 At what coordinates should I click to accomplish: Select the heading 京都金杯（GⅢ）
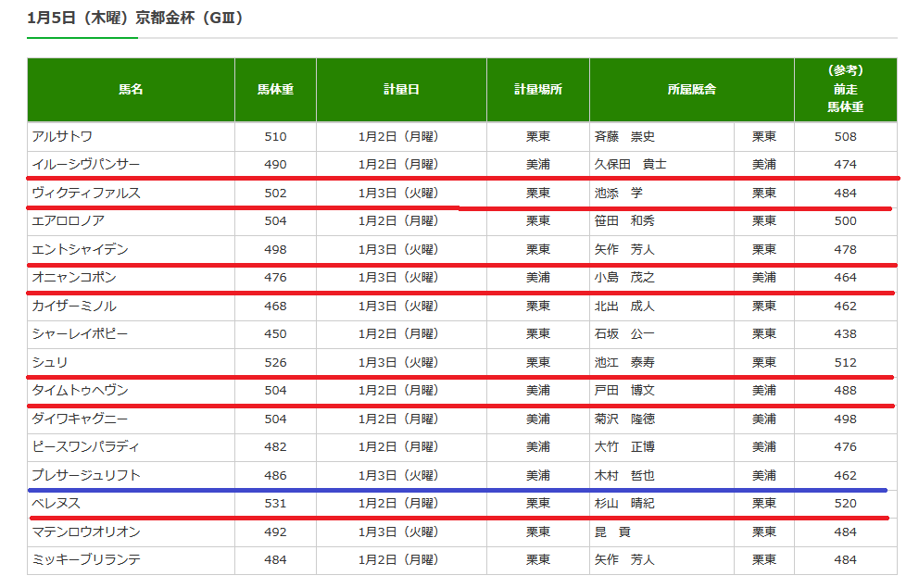(189, 19)
